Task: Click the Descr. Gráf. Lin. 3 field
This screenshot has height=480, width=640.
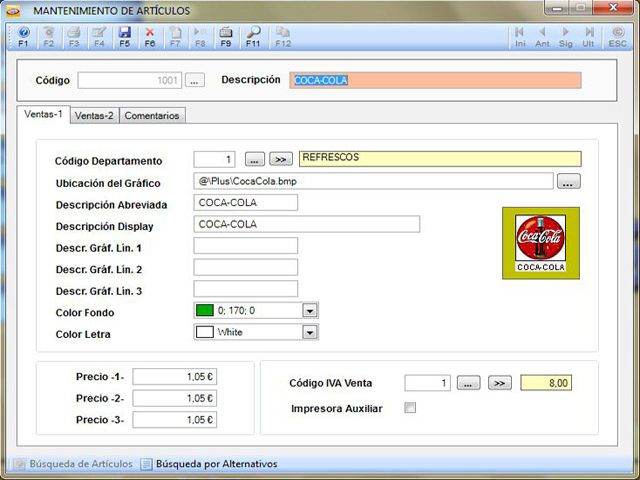Action: 246,289
